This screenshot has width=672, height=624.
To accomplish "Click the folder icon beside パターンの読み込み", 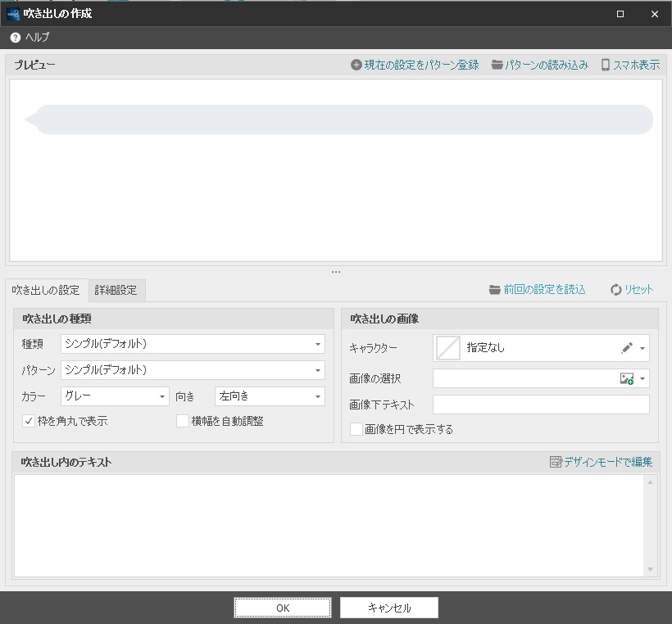I will coord(497,65).
